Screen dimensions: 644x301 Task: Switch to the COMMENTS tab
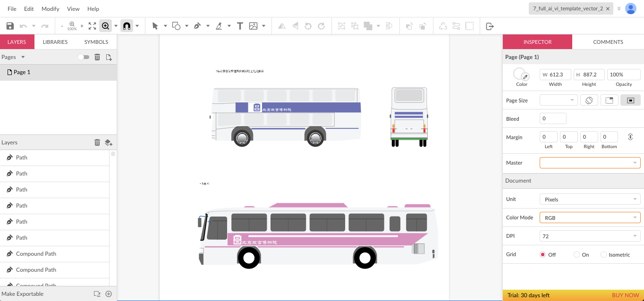tap(608, 42)
